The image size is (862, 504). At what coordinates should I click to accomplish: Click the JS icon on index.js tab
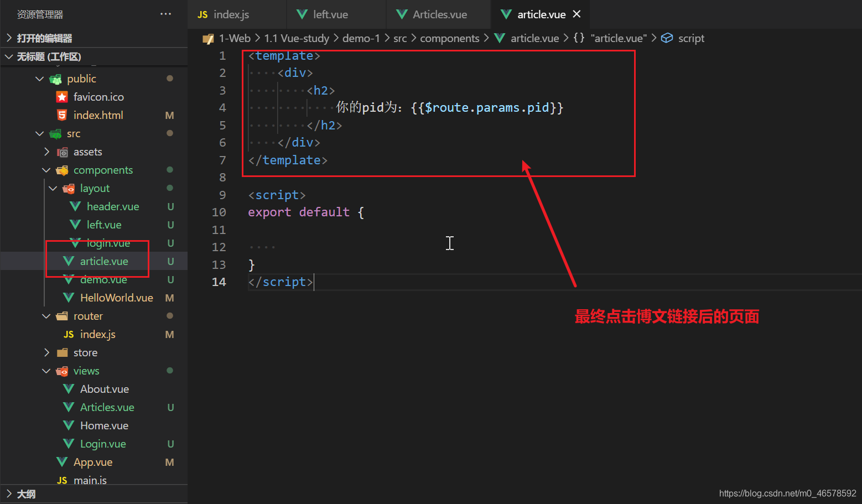[x=202, y=14]
